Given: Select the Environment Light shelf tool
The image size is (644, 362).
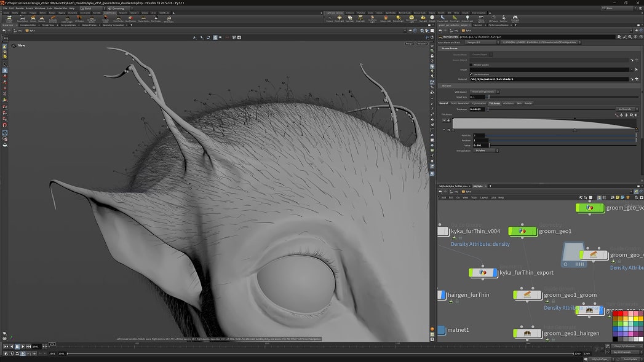Looking at the screenshot, I should pos(411,18).
